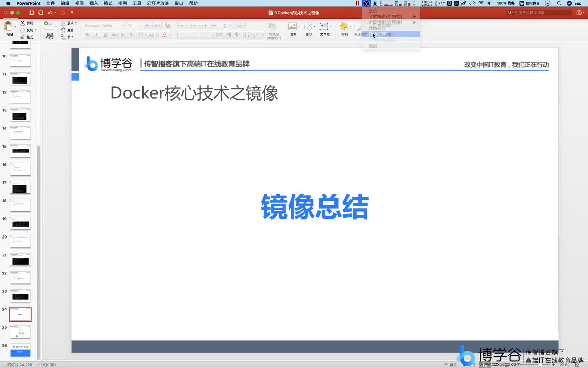Click the Save icon in title bar

point(40,13)
